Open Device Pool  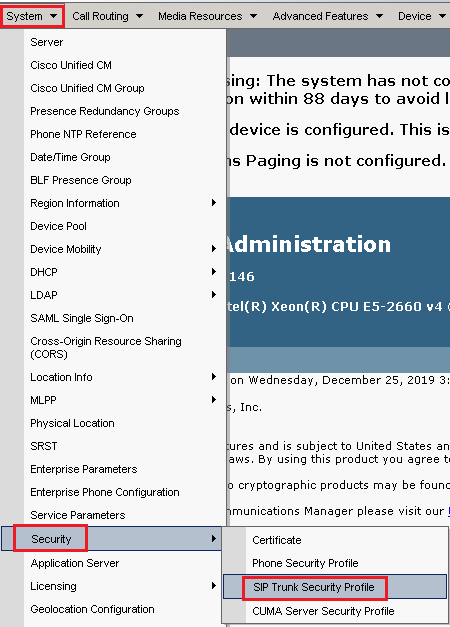click(x=58, y=226)
